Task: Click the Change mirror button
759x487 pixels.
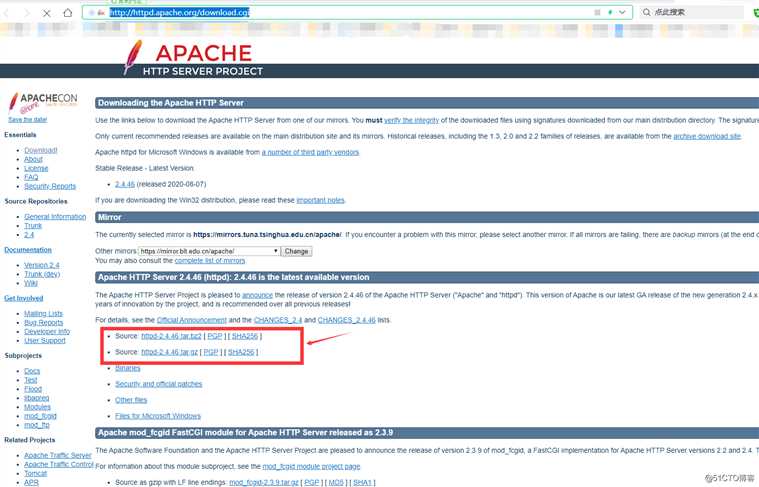Action: pos(296,251)
